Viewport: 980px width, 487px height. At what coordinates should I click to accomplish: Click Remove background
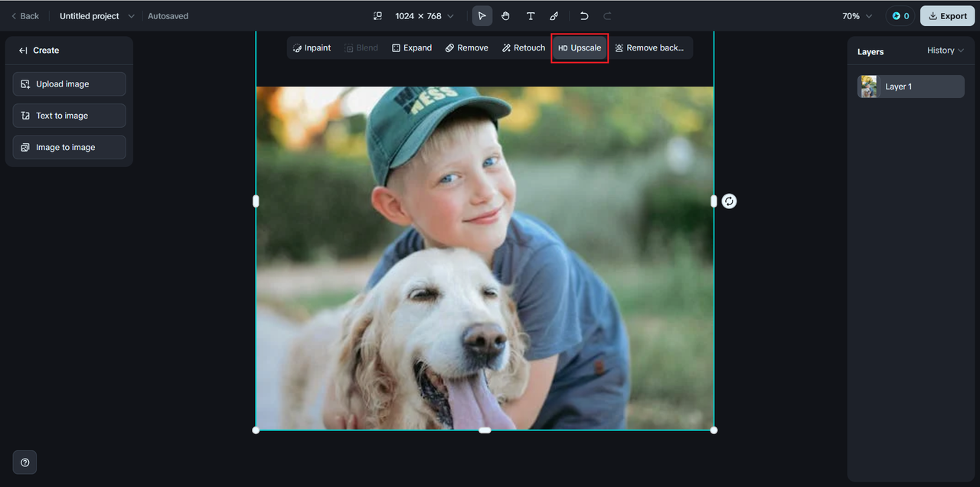point(650,47)
